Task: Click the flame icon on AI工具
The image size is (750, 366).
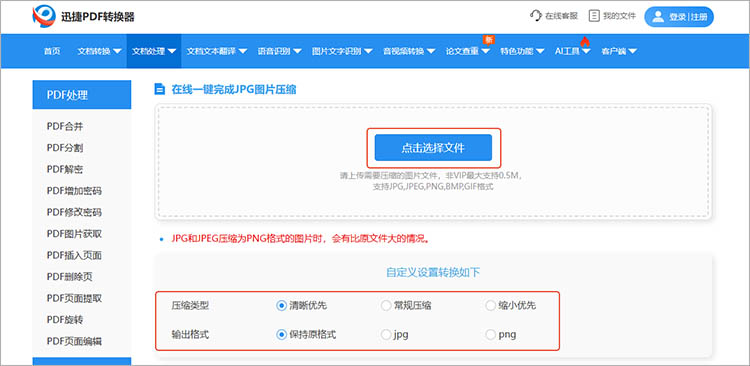Action: (585, 42)
